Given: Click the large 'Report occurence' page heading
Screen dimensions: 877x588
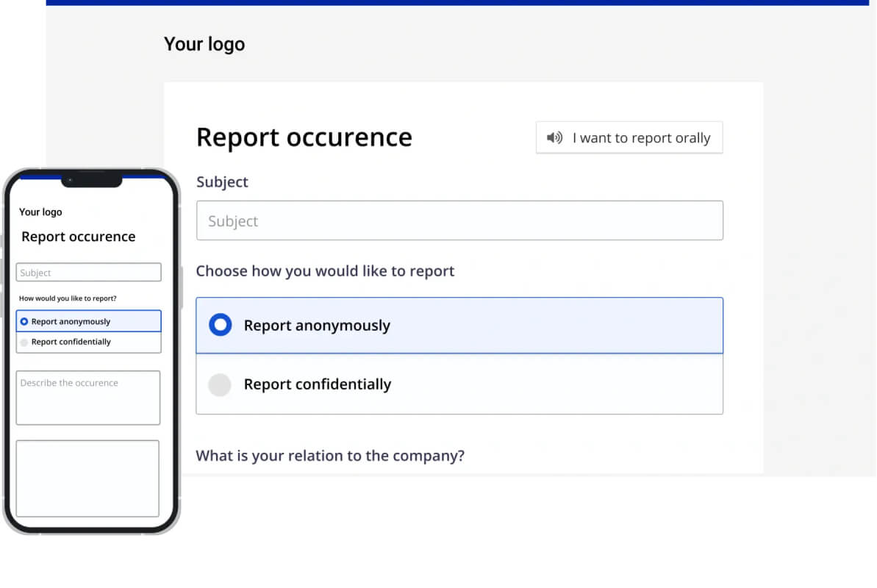Looking at the screenshot, I should 304,137.
